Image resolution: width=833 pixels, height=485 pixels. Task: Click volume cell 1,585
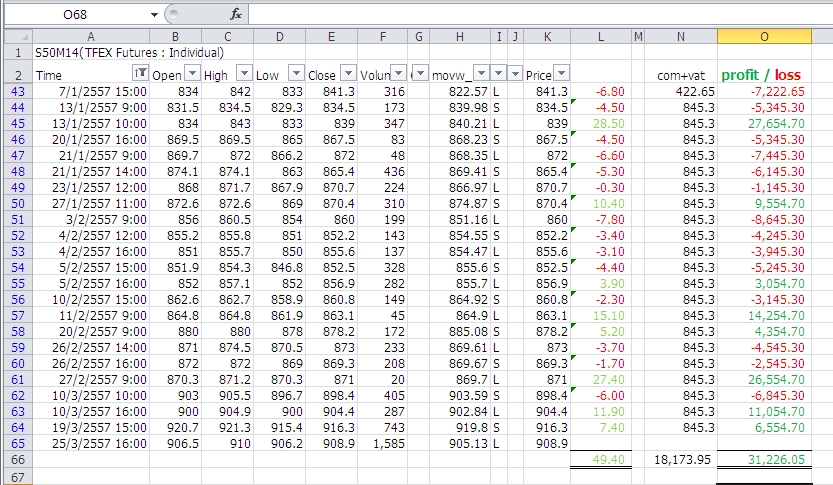tap(382, 444)
